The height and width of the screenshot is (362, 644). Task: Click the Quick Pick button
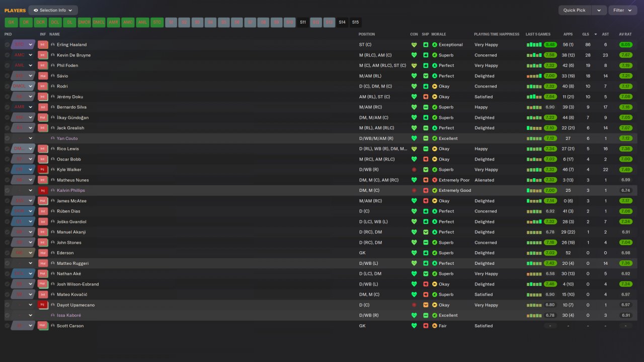tap(575, 10)
